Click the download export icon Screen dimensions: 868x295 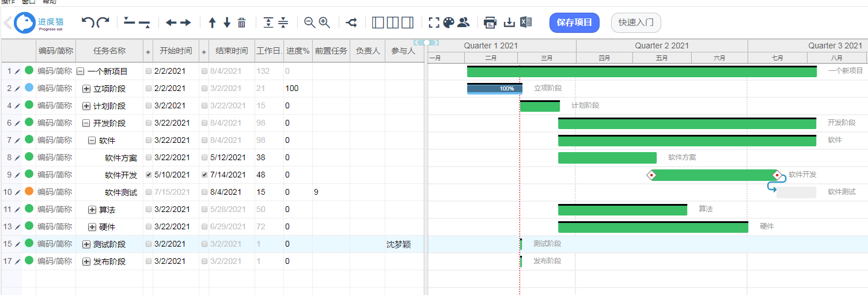(x=509, y=22)
